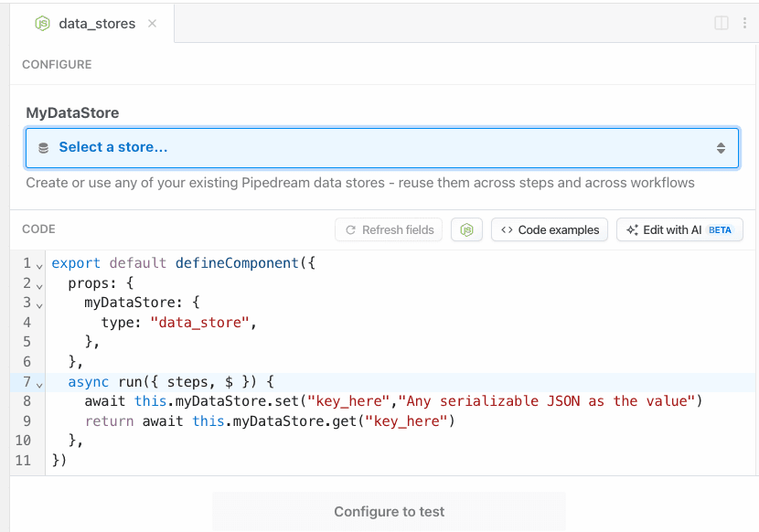Click myDataStore property name on line 3
The width and height of the screenshot is (759, 532).
[130, 303]
